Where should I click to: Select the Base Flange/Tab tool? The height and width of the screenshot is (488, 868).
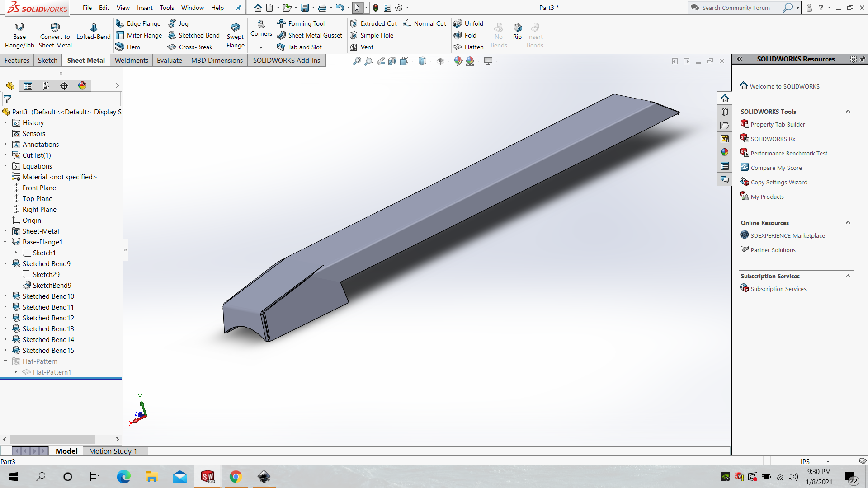(19, 35)
